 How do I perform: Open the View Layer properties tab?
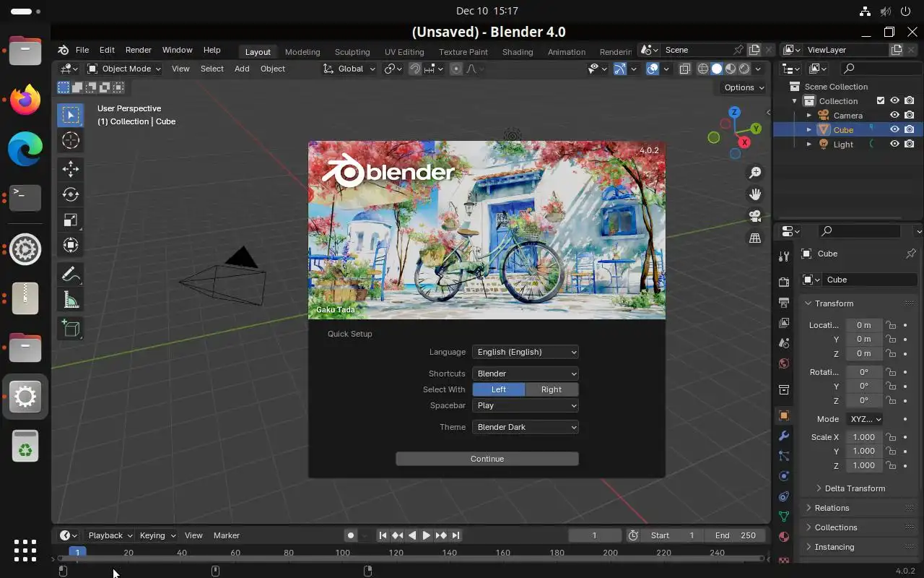pyautogui.click(x=784, y=322)
